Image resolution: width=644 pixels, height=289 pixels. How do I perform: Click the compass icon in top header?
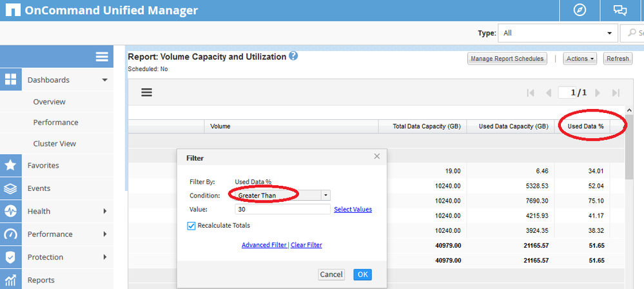pos(580,10)
